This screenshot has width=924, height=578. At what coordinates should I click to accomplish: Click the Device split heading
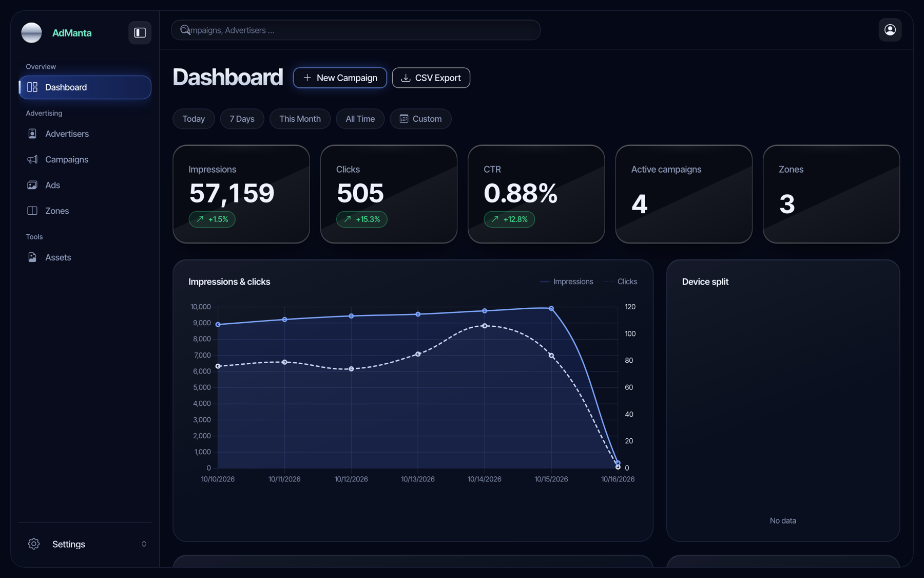coord(705,282)
